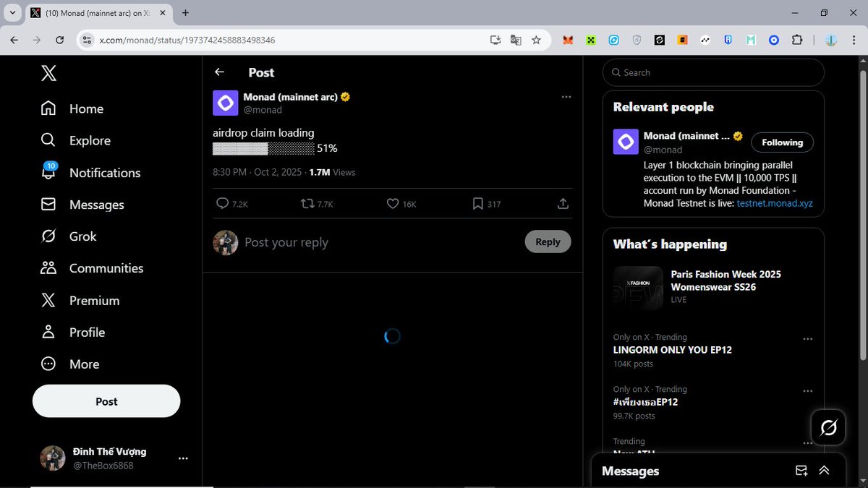Open Grok from the sidebar

(x=69, y=236)
